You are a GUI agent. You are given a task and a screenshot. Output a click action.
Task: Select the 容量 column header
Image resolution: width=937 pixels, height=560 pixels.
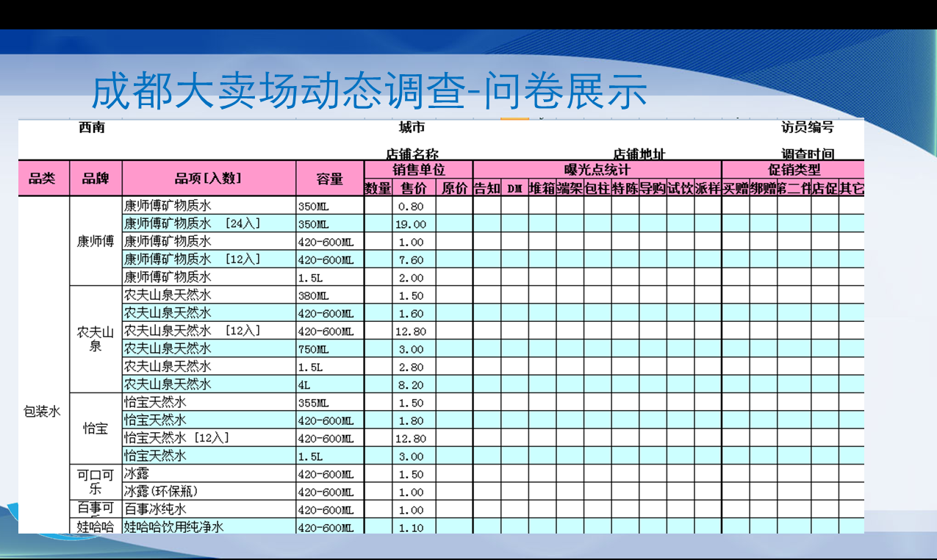coord(330,178)
